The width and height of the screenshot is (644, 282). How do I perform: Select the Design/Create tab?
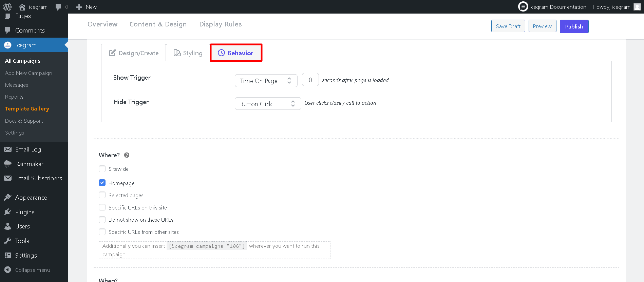[x=134, y=53]
